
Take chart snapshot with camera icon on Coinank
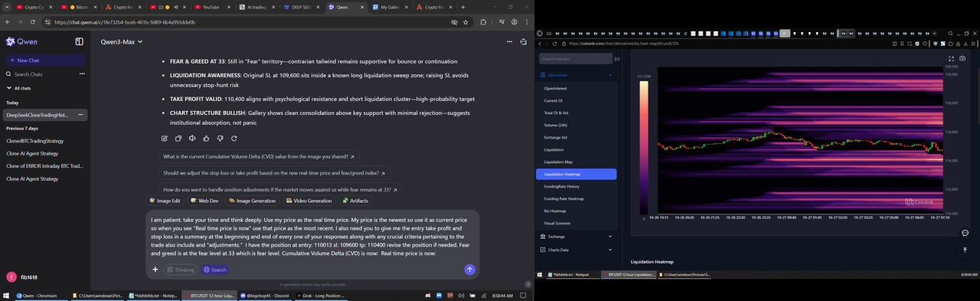(x=962, y=58)
